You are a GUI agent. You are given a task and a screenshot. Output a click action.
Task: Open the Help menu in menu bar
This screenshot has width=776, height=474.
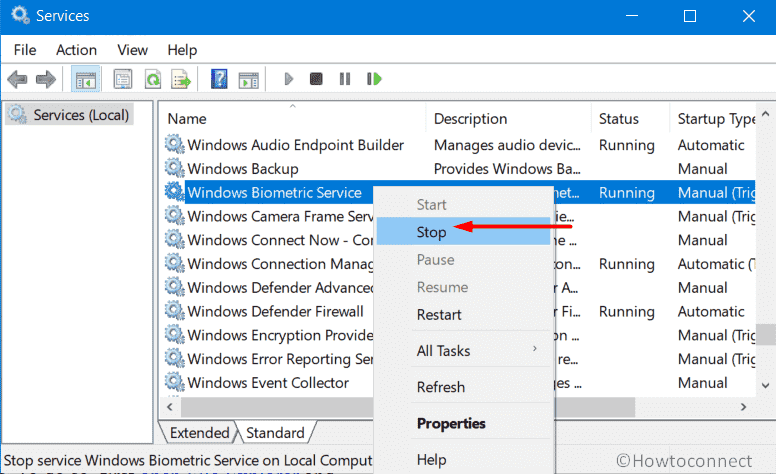(182, 50)
